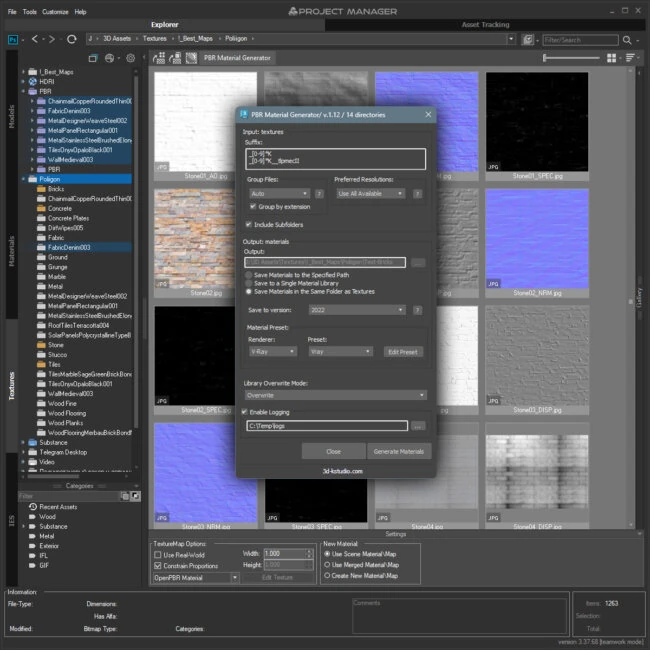Switch to the Asset Tracking tab
This screenshot has height=650, width=650.
point(485,24)
